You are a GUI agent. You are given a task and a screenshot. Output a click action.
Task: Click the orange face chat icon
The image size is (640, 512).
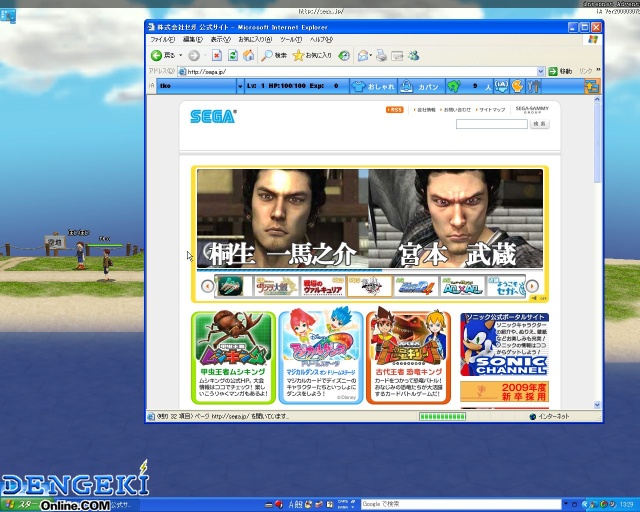[518, 86]
